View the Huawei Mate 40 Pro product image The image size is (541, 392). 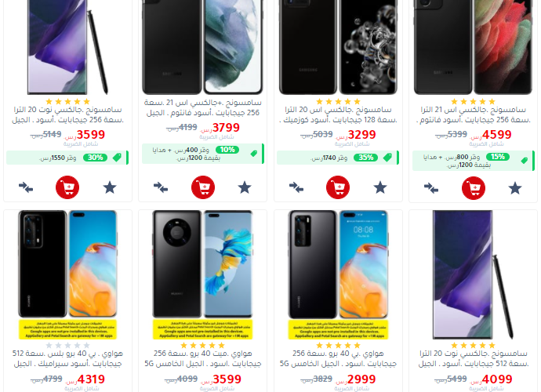[203, 274]
